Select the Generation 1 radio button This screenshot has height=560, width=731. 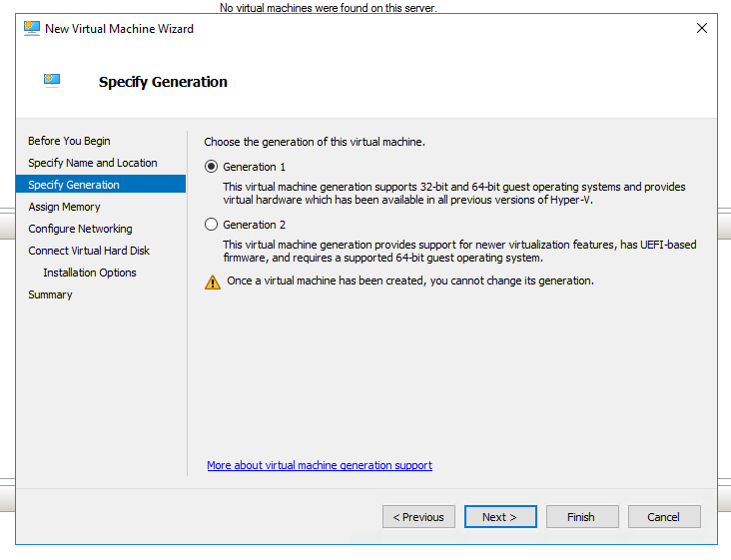(211, 167)
